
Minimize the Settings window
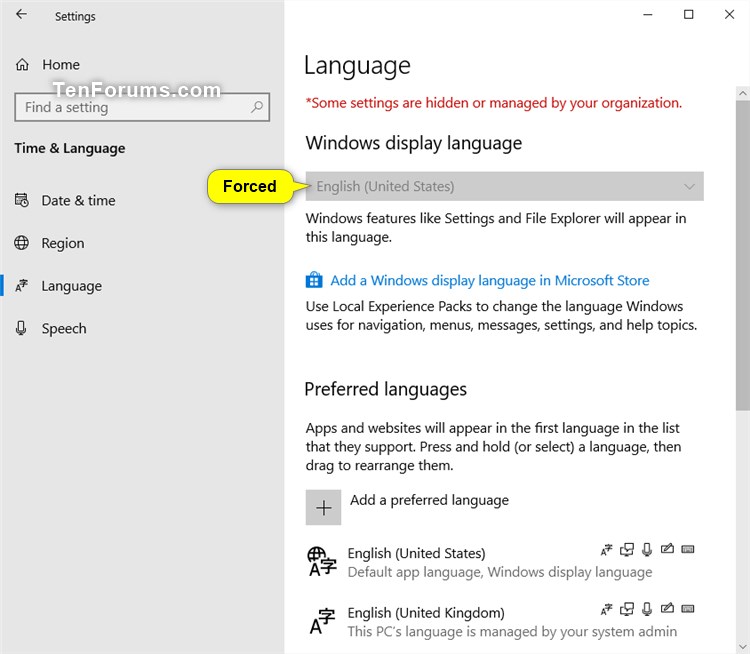click(x=648, y=14)
